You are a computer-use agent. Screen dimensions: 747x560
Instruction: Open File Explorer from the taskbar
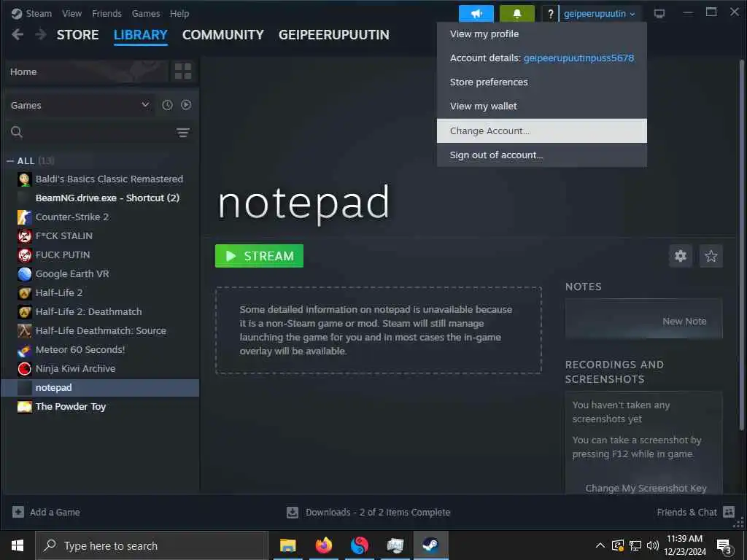(x=287, y=545)
